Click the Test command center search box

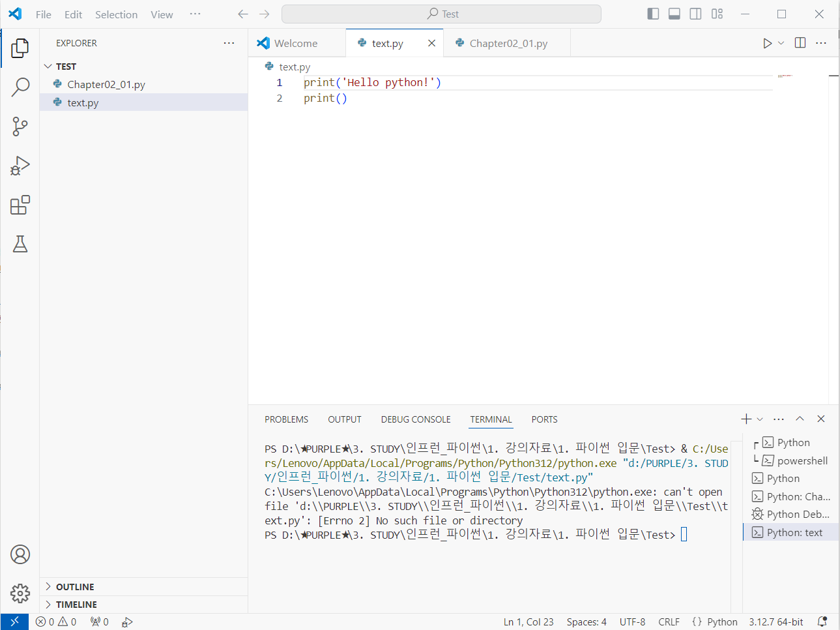pos(441,14)
